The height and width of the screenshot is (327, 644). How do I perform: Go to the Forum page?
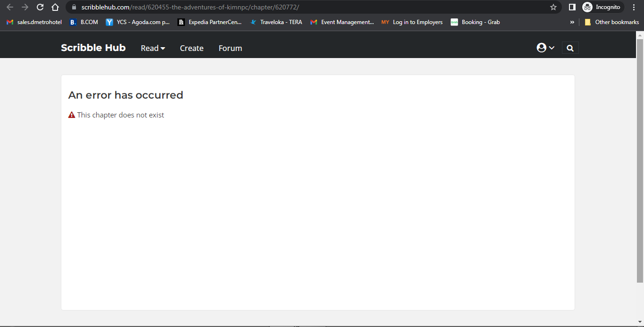click(x=230, y=48)
